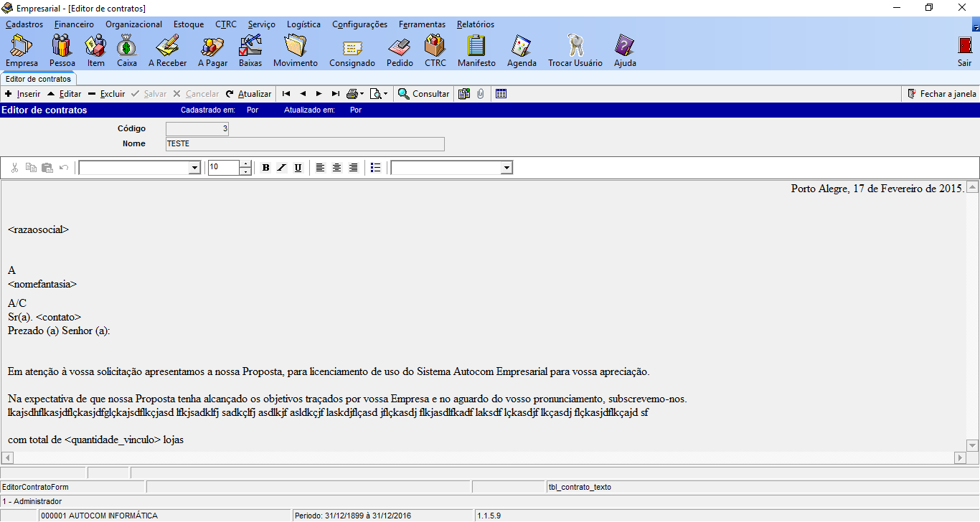The image size is (980, 522).
Task: Open the Agenda calendar icon
Action: coord(522,50)
